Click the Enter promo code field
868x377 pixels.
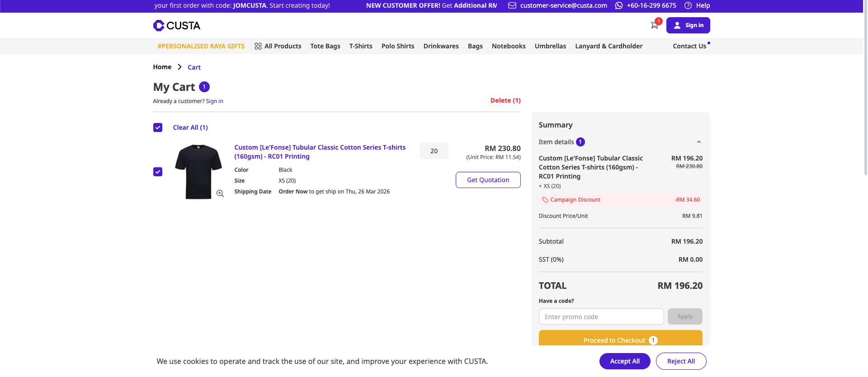tap(601, 316)
